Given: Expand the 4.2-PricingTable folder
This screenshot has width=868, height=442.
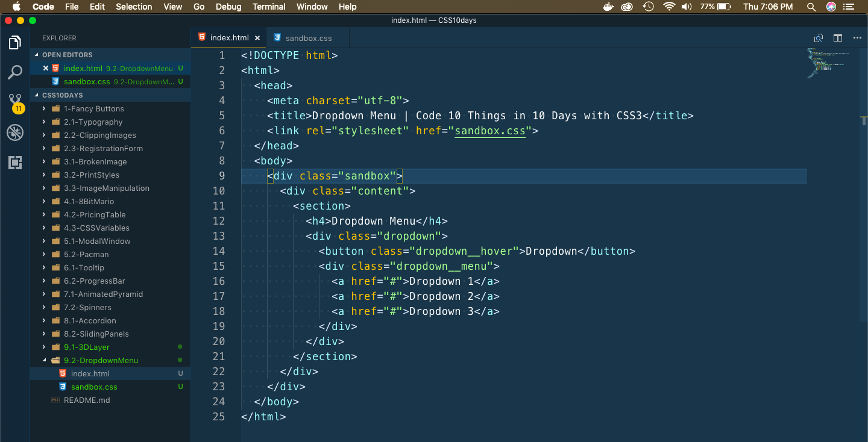Looking at the screenshot, I should [x=110, y=214].
